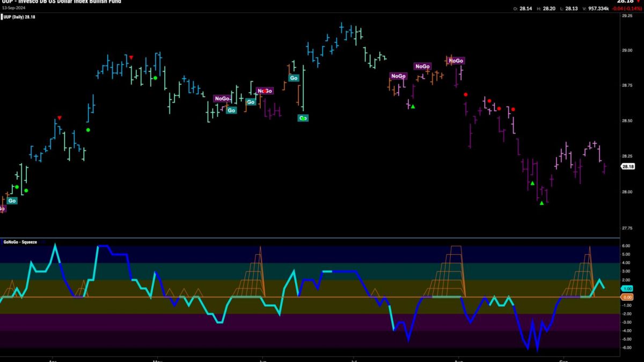Click the 28.00 price axis label

pos(628,192)
